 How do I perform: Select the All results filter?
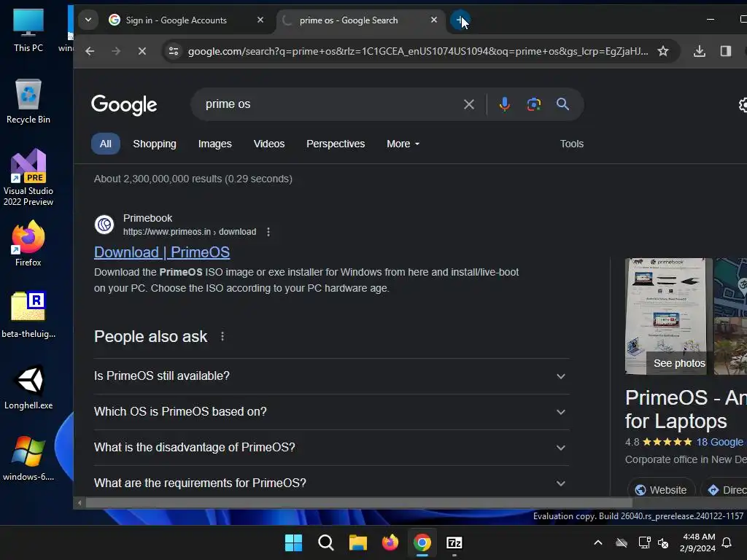pos(105,144)
